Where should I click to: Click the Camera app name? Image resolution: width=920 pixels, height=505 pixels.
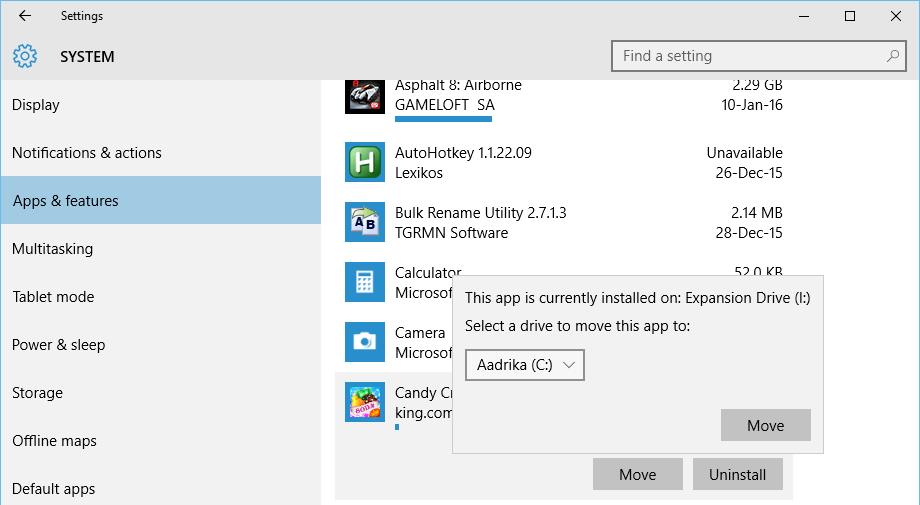click(420, 333)
